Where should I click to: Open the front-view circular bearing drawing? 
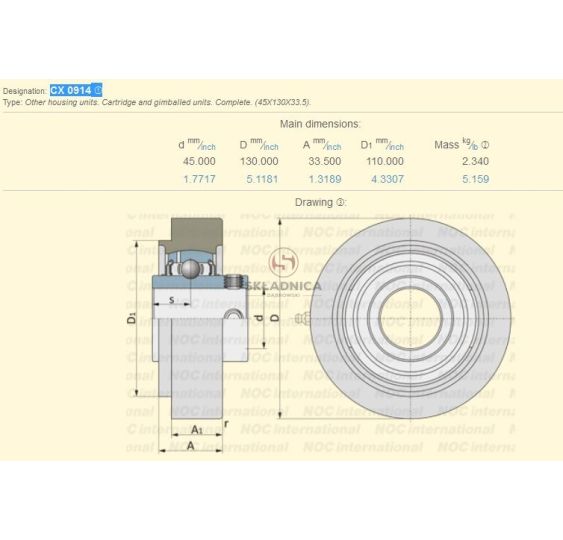pos(410,318)
